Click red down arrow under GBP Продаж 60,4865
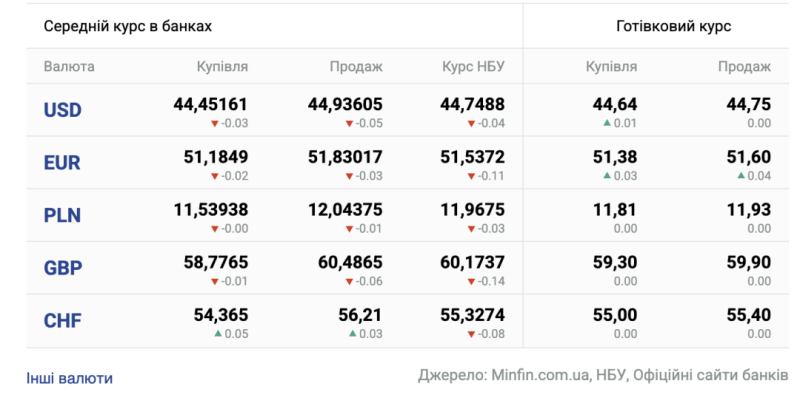The image size is (800, 395). coord(349,281)
